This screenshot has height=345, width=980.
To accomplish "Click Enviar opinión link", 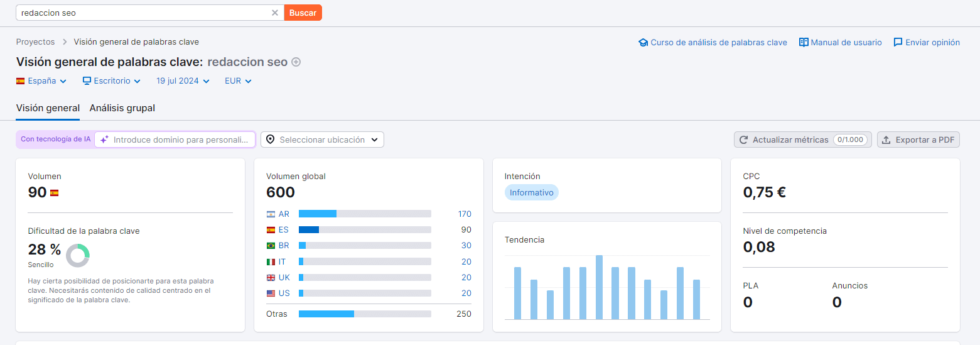I will (x=932, y=43).
